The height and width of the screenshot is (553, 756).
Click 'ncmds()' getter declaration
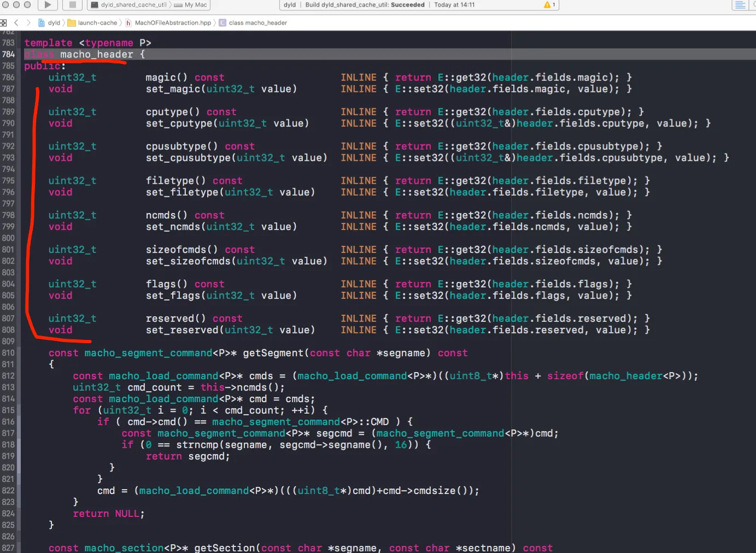(x=167, y=215)
